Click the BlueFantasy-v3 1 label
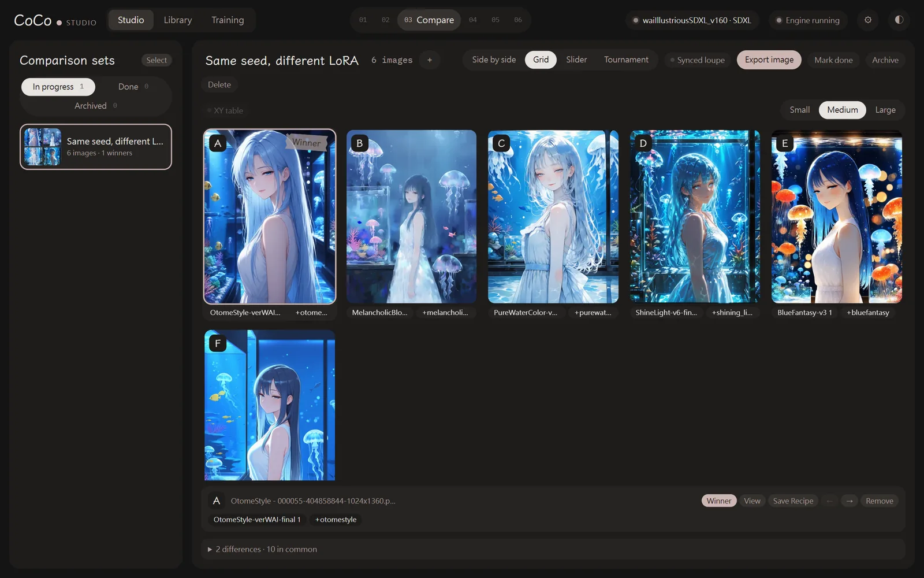This screenshot has height=578, width=924. coord(805,312)
